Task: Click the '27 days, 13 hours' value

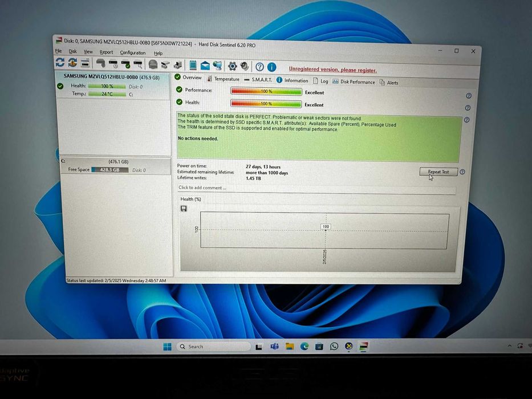Action: 263,166
